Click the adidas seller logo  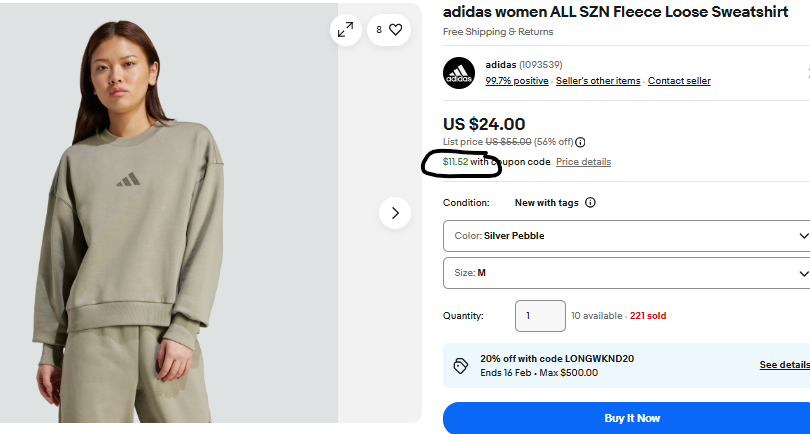click(459, 72)
